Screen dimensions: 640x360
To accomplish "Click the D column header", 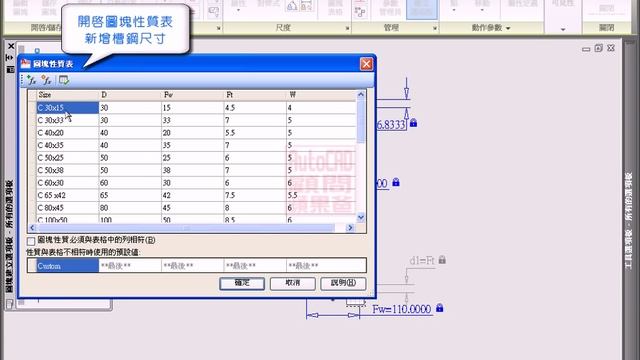I will click(130, 95).
